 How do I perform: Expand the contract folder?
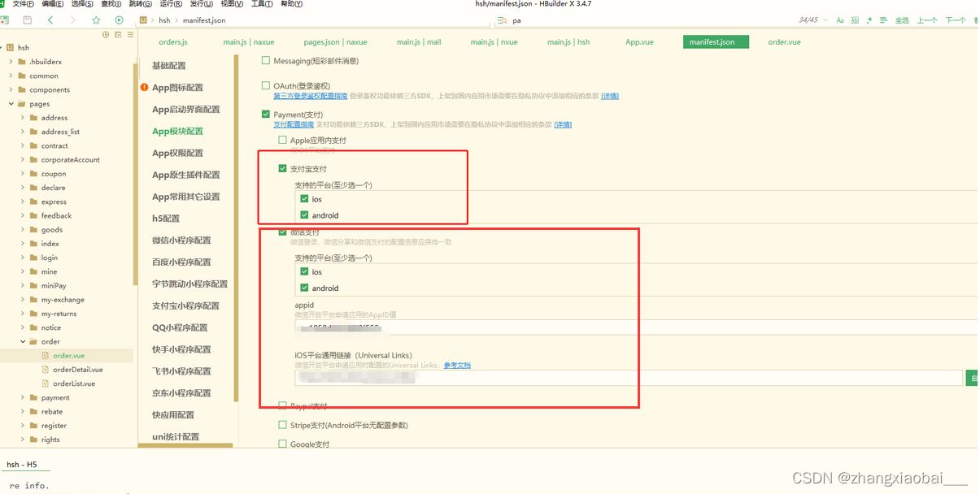point(23,145)
